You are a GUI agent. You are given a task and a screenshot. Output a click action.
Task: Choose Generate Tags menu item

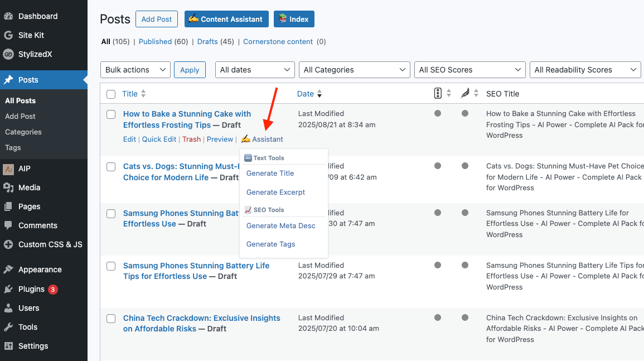[270, 244]
